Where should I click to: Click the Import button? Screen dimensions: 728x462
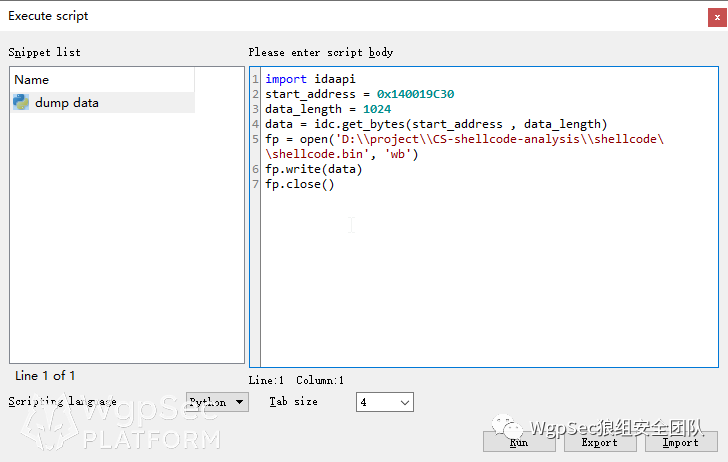click(x=681, y=442)
